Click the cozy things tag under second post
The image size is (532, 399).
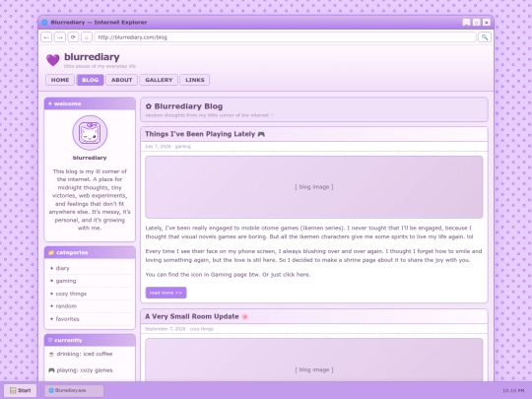tap(202, 329)
